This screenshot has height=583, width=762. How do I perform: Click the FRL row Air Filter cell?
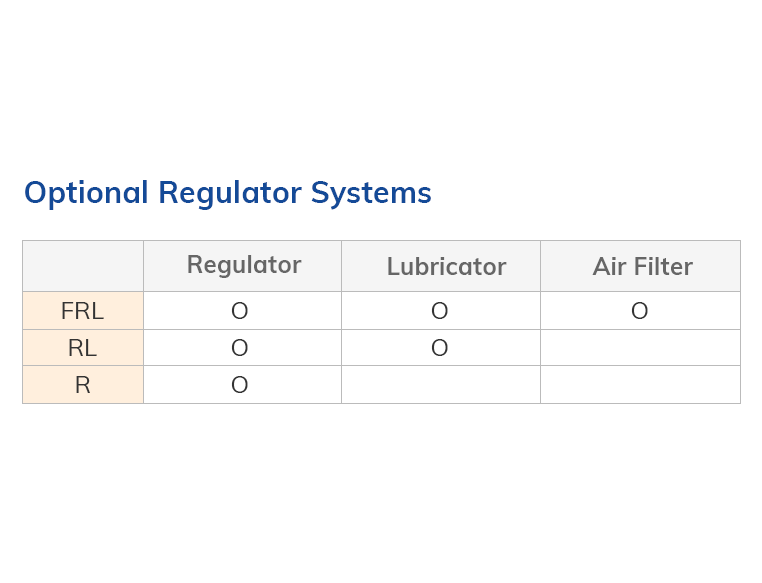[640, 311]
